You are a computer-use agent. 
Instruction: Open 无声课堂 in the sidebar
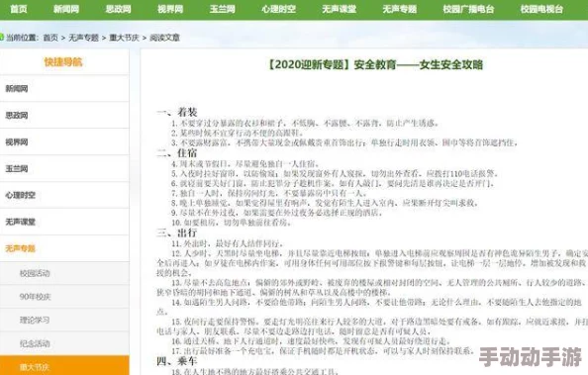(x=64, y=222)
